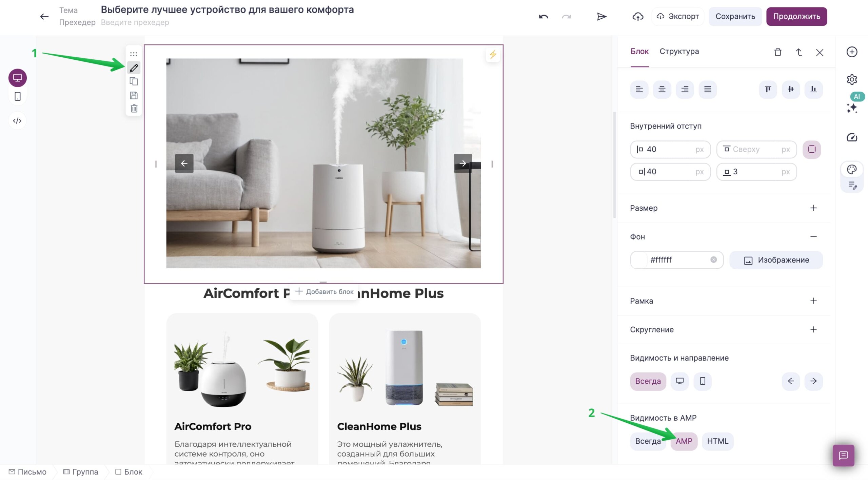Click Сохранить (Save) button
This screenshot has height=480, width=868.
(735, 16)
